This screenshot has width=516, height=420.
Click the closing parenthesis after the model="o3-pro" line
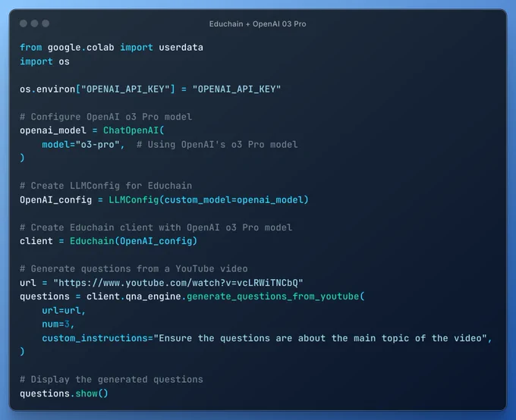pyautogui.click(x=22, y=158)
